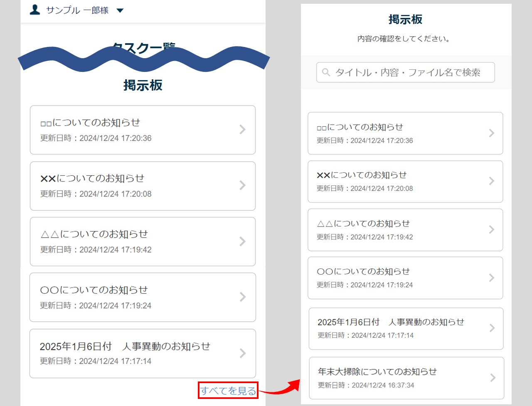The height and width of the screenshot is (406, 532).
Task: Focus the タイトル・内容・ファイル名で検索 search field
Action: (407, 72)
